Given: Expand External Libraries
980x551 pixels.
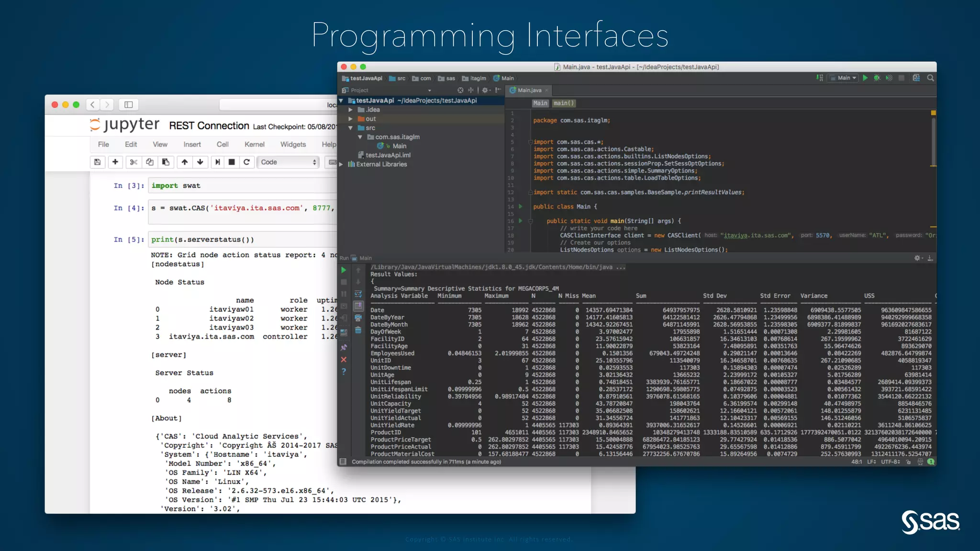Looking at the screenshot, I should pos(341,164).
